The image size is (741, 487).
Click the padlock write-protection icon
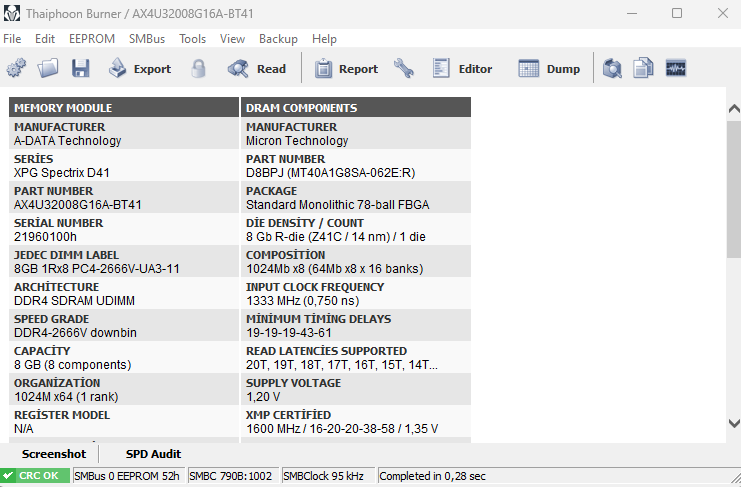pyautogui.click(x=198, y=68)
